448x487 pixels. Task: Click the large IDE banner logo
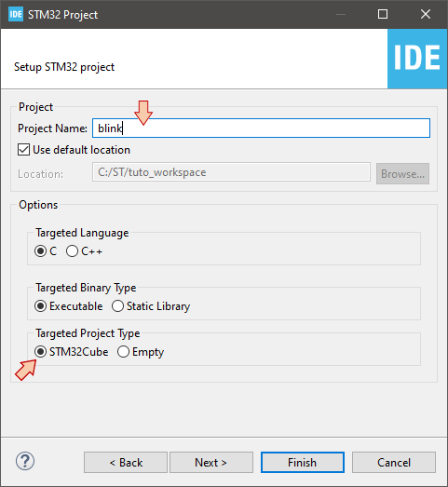[x=417, y=59]
